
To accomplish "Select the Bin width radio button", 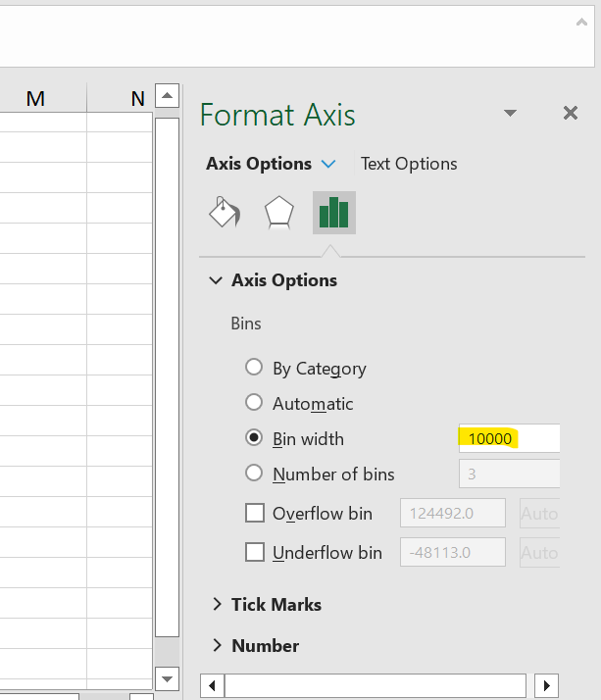I will point(254,438).
